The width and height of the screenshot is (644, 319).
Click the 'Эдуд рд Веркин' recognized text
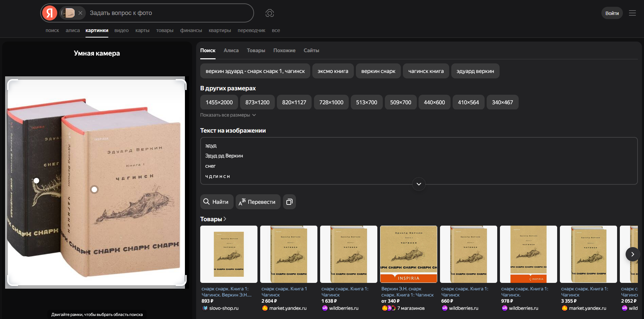point(224,156)
